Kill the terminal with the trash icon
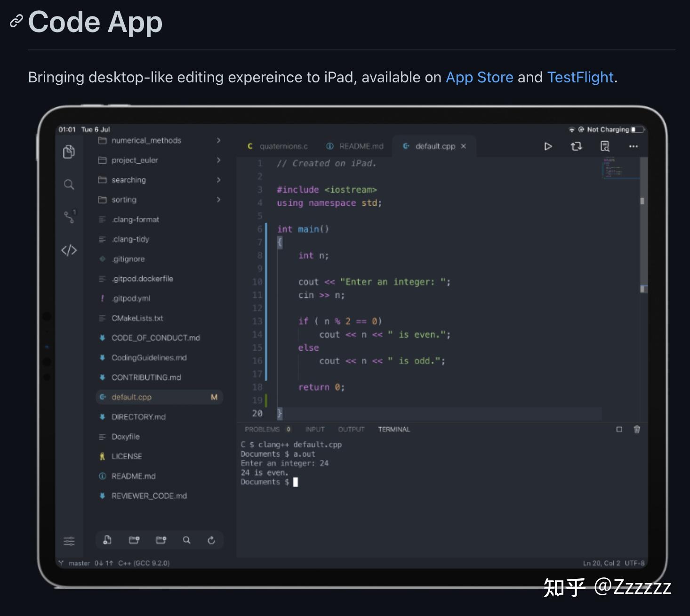The width and height of the screenshot is (690, 616). [636, 429]
